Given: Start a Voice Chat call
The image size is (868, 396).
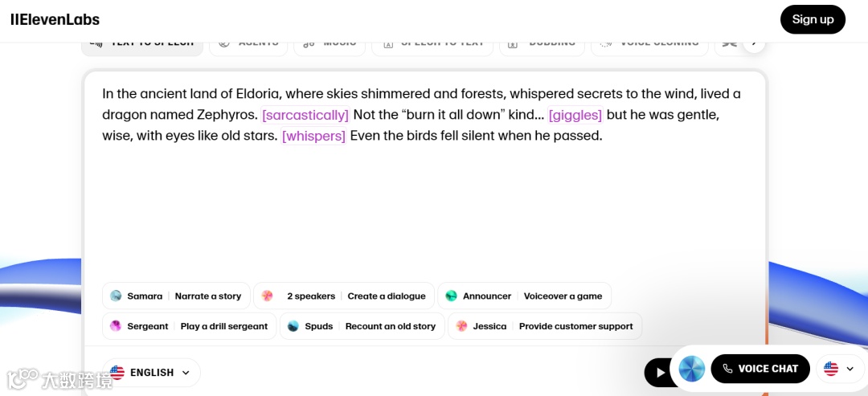Looking at the screenshot, I should coord(759,369).
